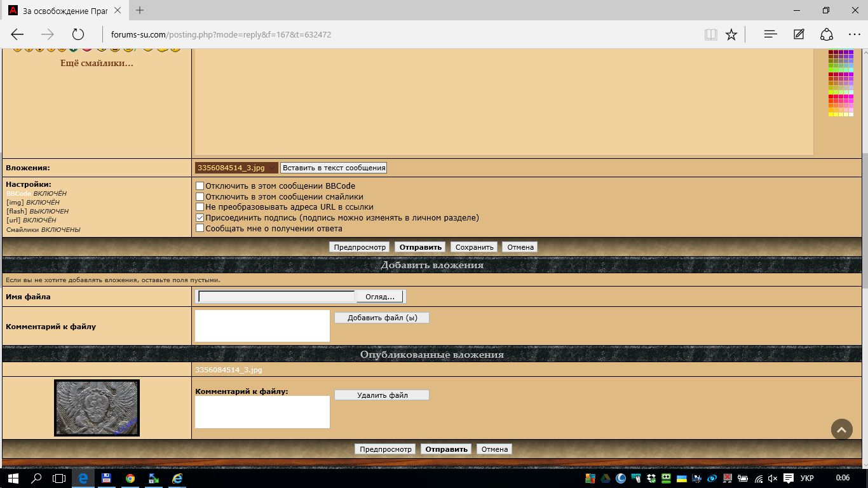Uncheck the 'Присоединить подпись' checkbox

point(200,218)
